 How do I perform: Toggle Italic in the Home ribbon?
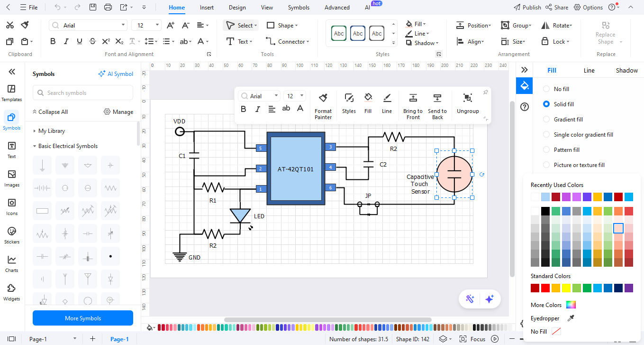pyautogui.click(x=66, y=42)
